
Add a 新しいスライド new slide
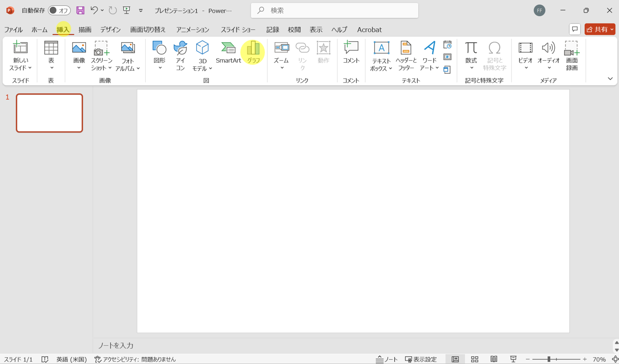(20, 55)
